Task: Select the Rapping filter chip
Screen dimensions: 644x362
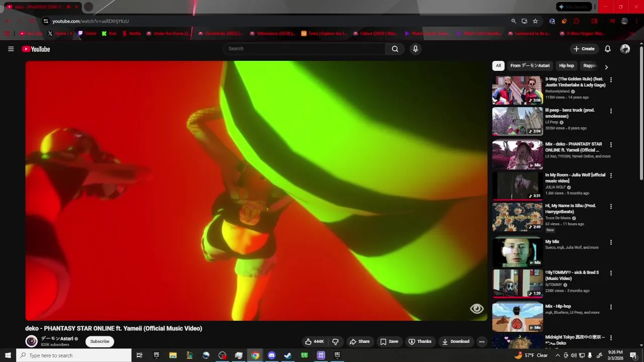Action: coord(590,66)
